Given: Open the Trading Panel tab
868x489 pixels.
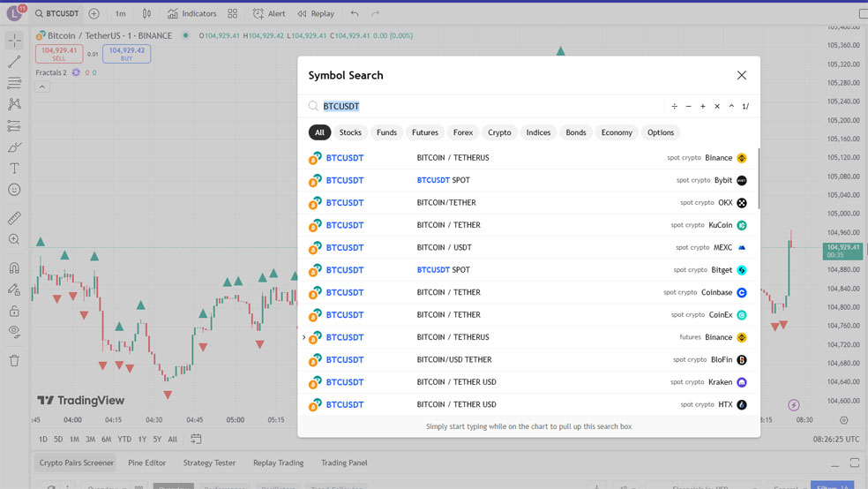Looking at the screenshot, I should (x=344, y=463).
